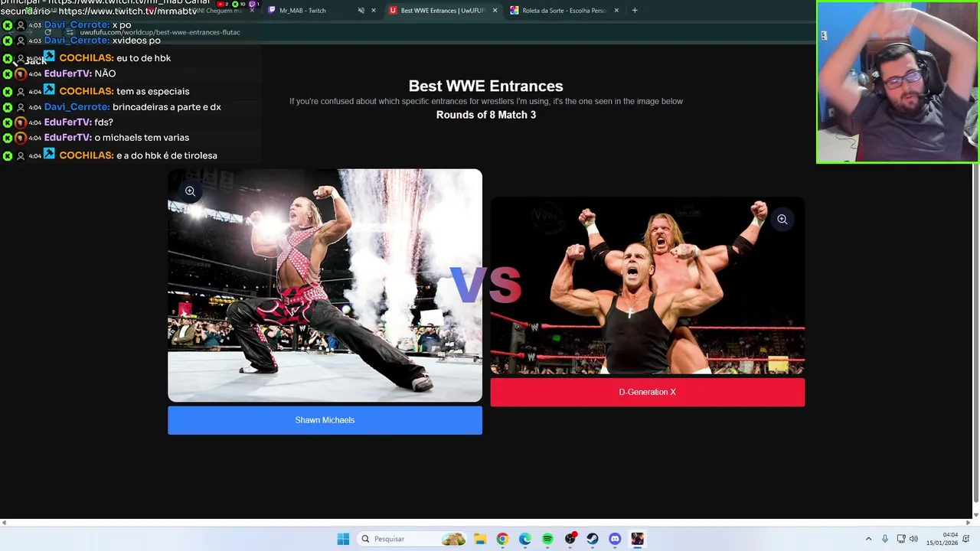Open the volume tray icon
This screenshot has height=551, width=980.
(913, 539)
